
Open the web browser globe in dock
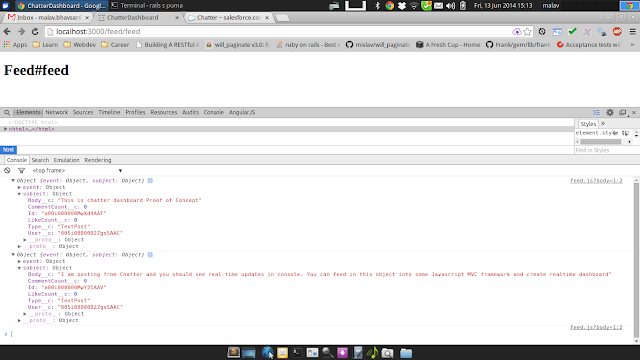click(x=267, y=352)
